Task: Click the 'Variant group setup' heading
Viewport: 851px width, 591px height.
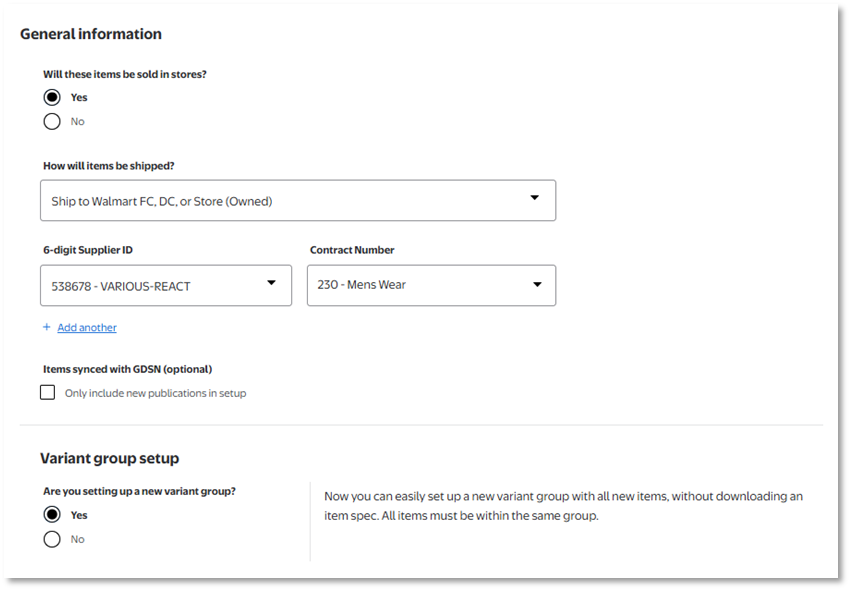Action: click(x=109, y=458)
